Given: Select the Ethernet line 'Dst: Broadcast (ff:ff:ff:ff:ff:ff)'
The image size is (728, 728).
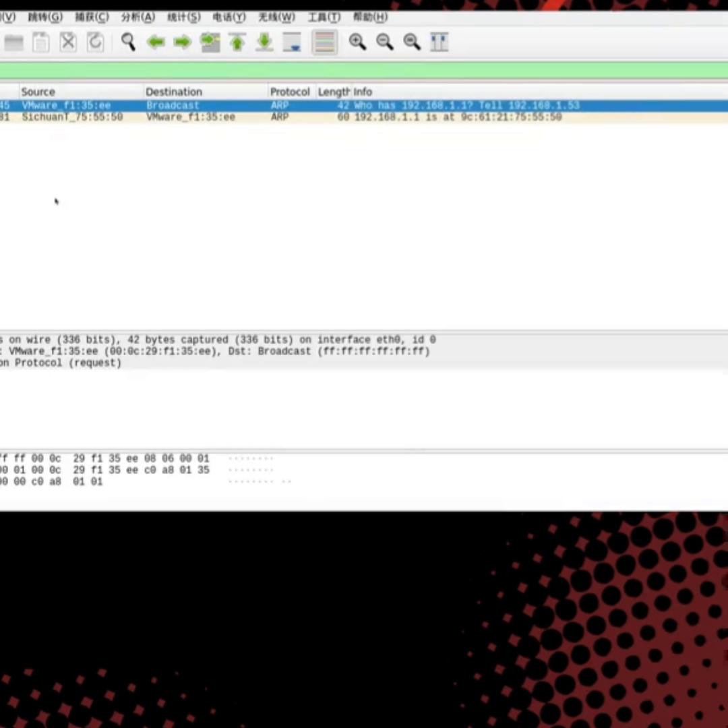Looking at the screenshot, I should pos(364,351).
